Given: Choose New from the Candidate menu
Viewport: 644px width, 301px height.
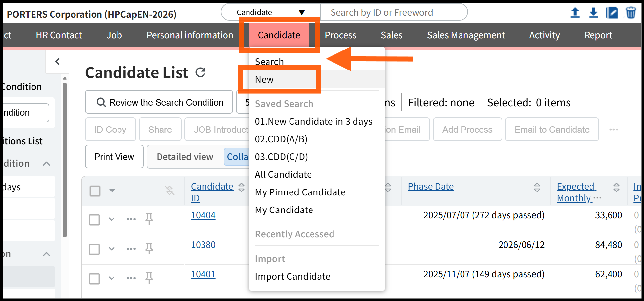Looking at the screenshot, I should [265, 80].
